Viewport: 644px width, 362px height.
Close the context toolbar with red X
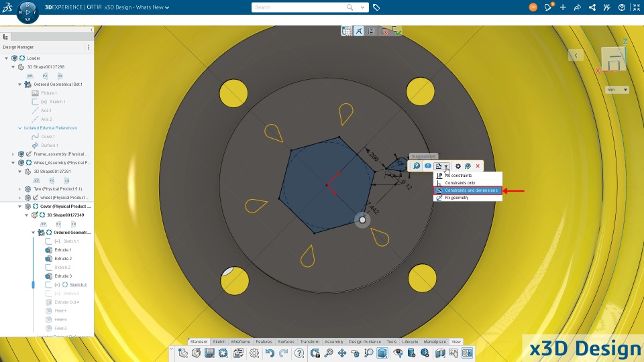tap(478, 166)
